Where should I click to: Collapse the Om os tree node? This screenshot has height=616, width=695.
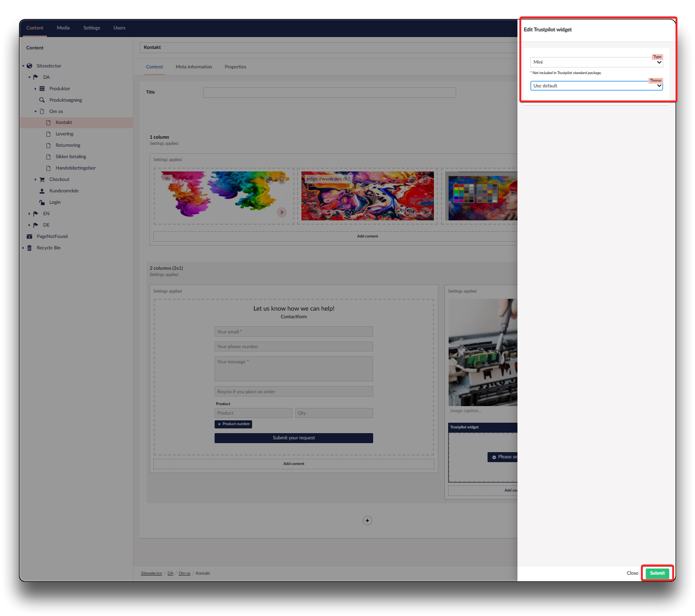pyautogui.click(x=36, y=112)
